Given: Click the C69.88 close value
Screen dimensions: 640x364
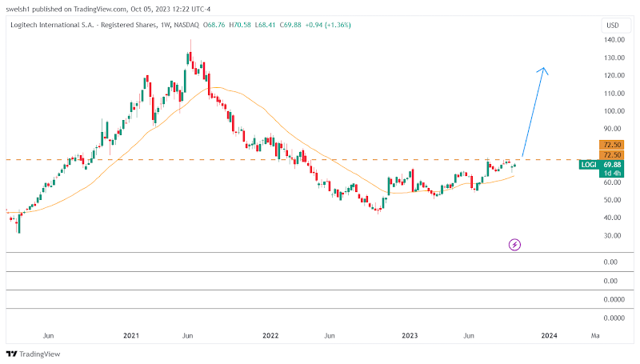Looking at the screenshot, I should pyautogui.click(x=290, y=25).
